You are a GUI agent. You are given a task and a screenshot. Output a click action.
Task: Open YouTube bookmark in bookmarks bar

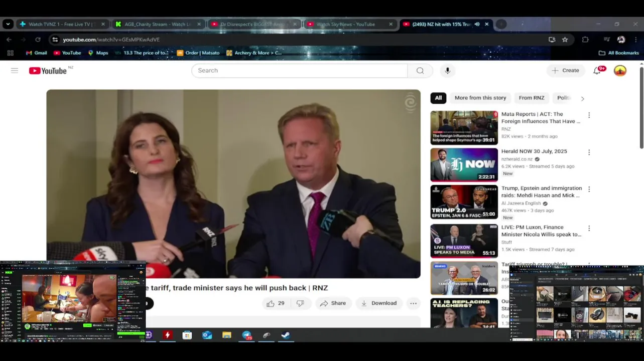(x=67, y=53)
